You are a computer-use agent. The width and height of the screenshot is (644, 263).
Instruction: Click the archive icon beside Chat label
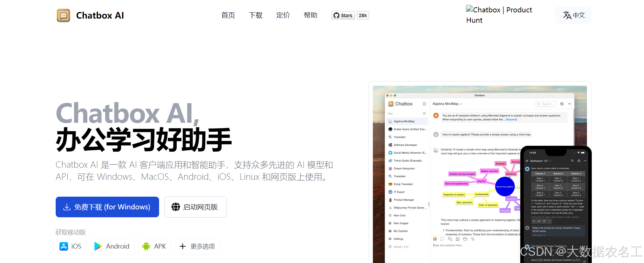pyautogui.click(x=424, y=113)
